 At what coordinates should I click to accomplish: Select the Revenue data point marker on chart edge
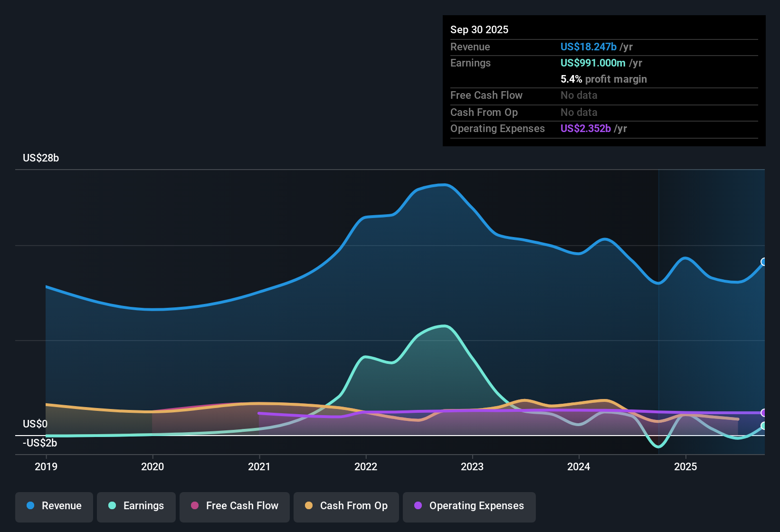coord(764,261)
